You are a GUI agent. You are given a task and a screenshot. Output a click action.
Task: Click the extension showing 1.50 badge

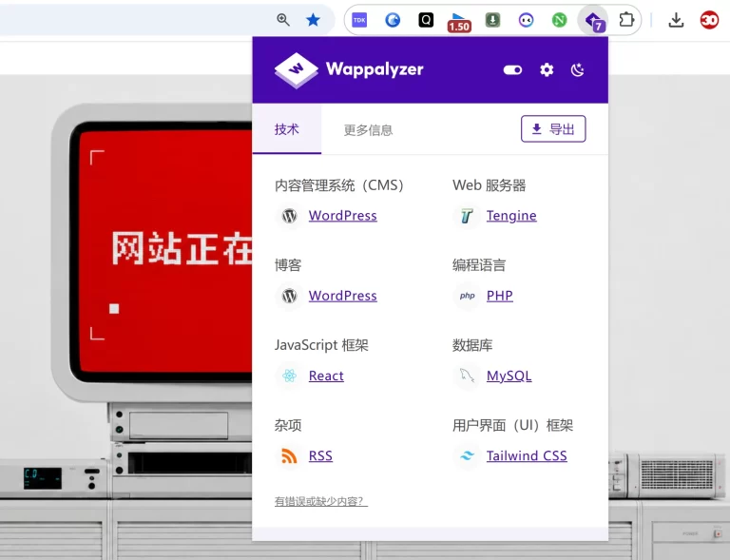coord(459,22)
